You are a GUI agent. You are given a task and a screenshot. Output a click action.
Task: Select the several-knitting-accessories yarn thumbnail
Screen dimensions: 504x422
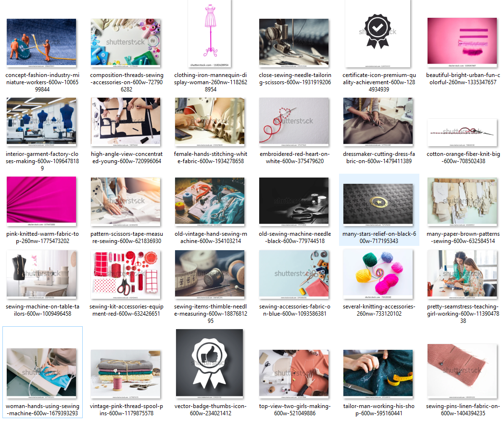pos(378,274)
